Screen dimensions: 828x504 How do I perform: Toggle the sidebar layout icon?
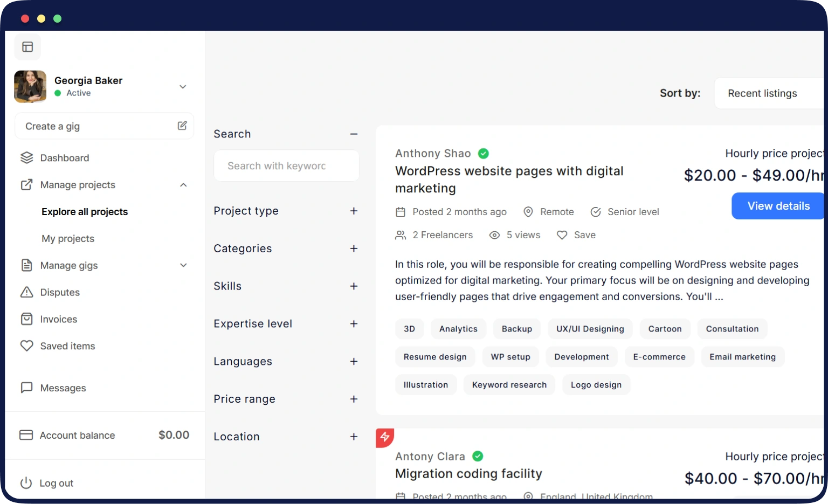[27, 47]
